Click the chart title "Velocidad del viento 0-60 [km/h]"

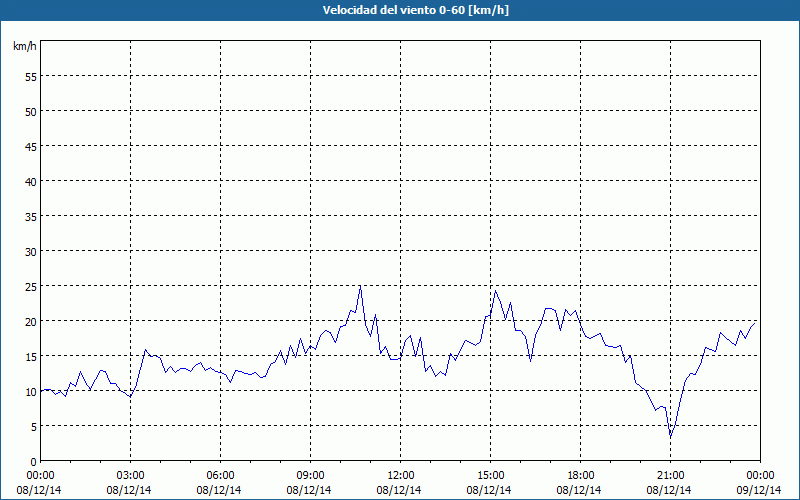(x=416, y=10)
